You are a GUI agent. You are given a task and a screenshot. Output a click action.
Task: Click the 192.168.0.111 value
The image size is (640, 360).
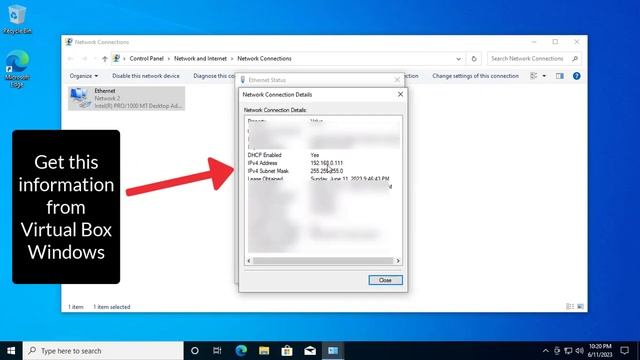[x=327, y=163]
